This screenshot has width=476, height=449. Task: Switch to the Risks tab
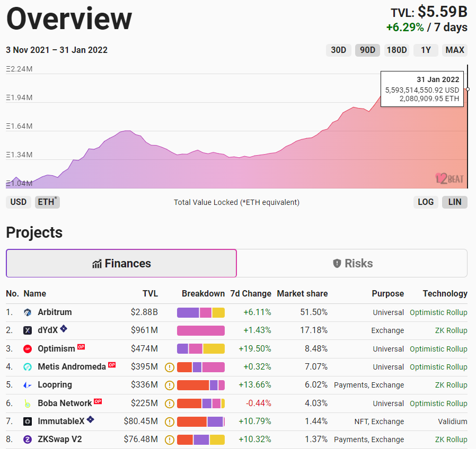[x=352, y=263]
